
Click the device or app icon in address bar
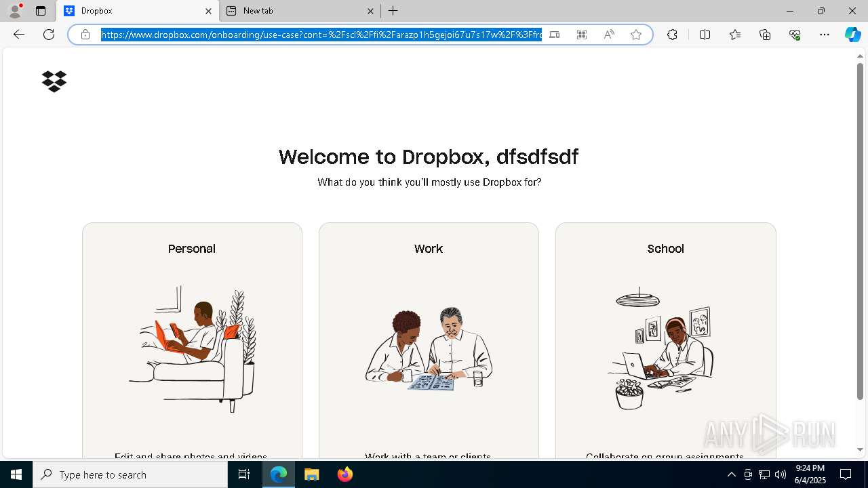(x=555, y=35)
